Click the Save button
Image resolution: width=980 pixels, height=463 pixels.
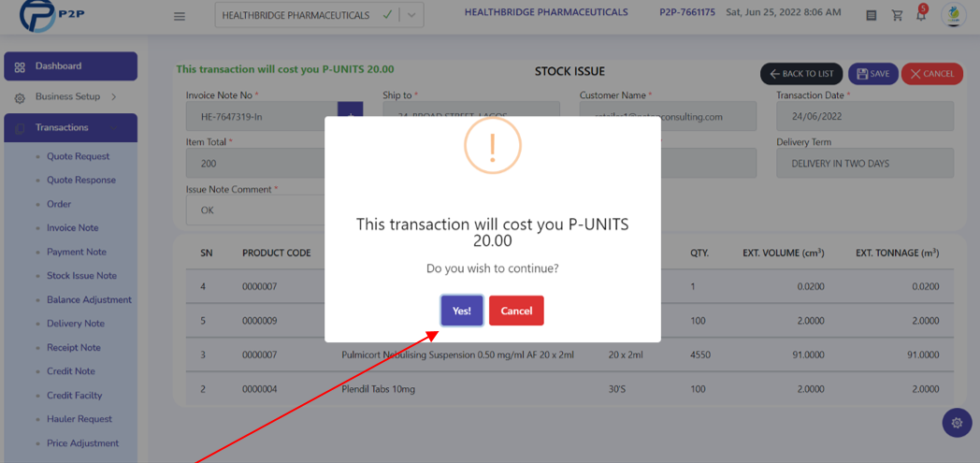[873, 74]
